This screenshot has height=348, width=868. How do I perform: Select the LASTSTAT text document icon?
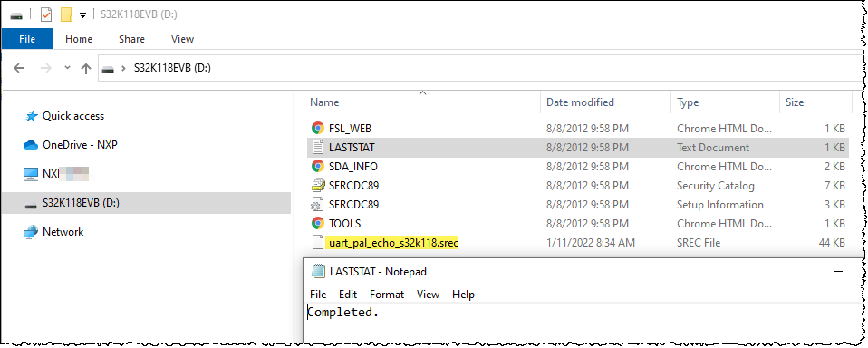pos(317,147)
